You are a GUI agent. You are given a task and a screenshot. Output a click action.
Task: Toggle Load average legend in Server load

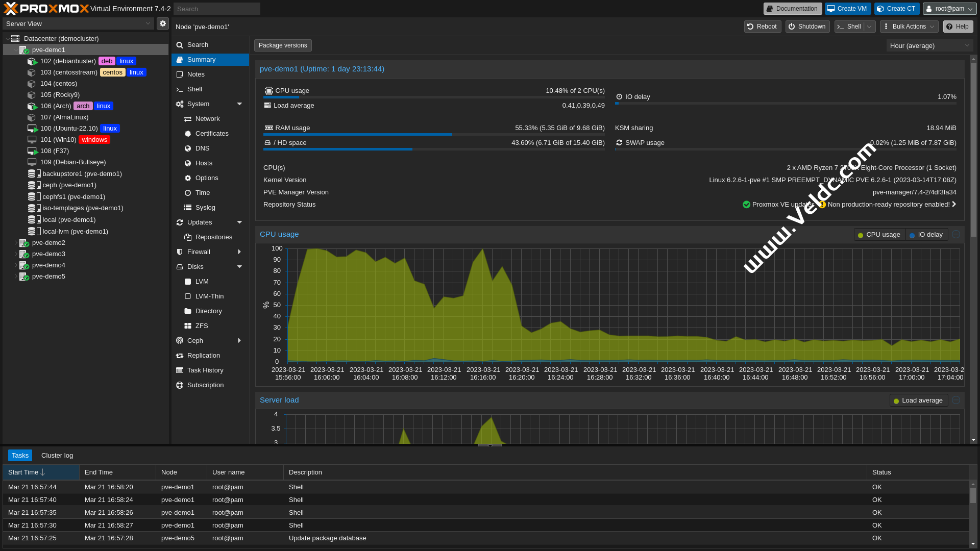918,400
